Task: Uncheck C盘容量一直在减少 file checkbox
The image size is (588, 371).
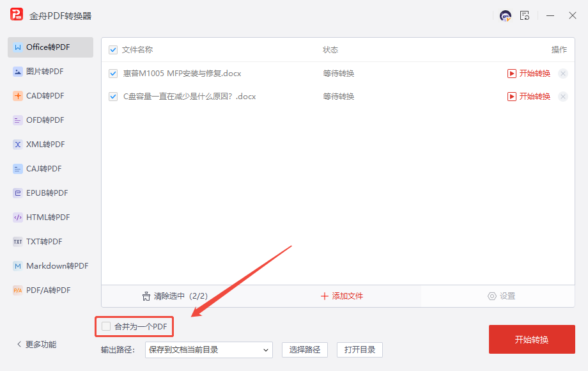Action: pos(113,97)
